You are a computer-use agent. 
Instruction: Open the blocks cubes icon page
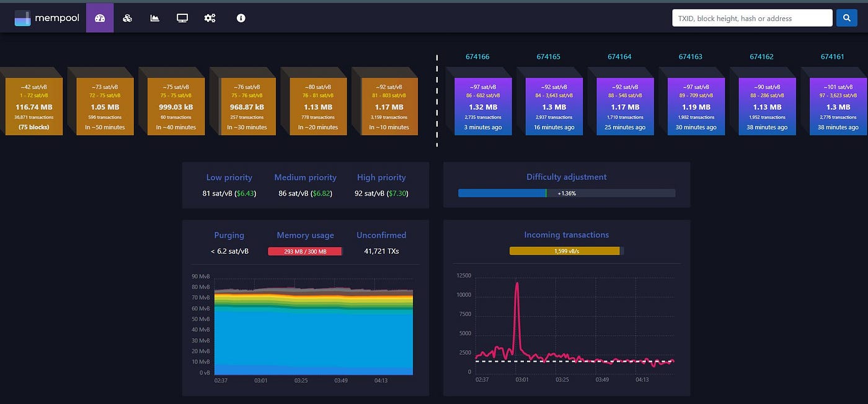tap(127, 18)
